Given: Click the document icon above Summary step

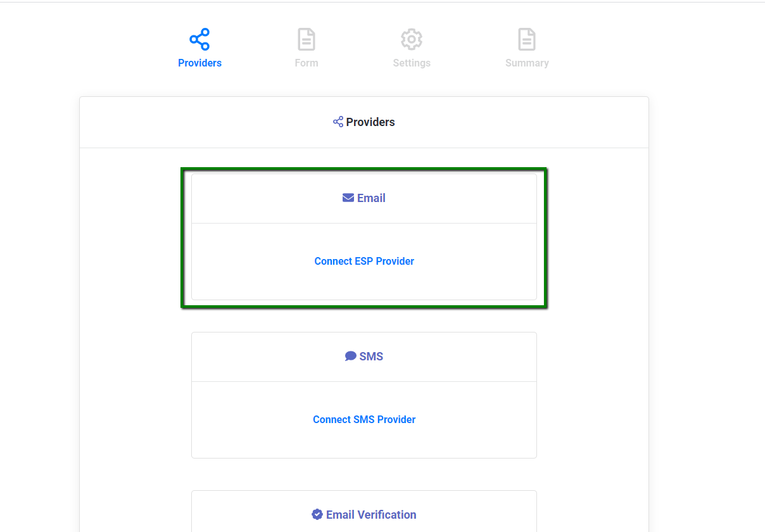Looking at the screenshot, I should tap(527, 39).
